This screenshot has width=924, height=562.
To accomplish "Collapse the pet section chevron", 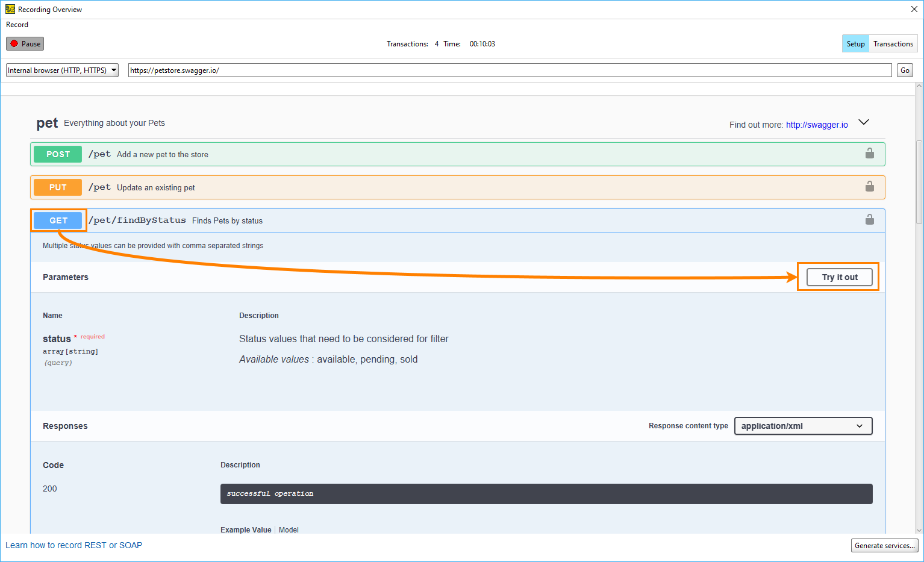I will [864, 122].
